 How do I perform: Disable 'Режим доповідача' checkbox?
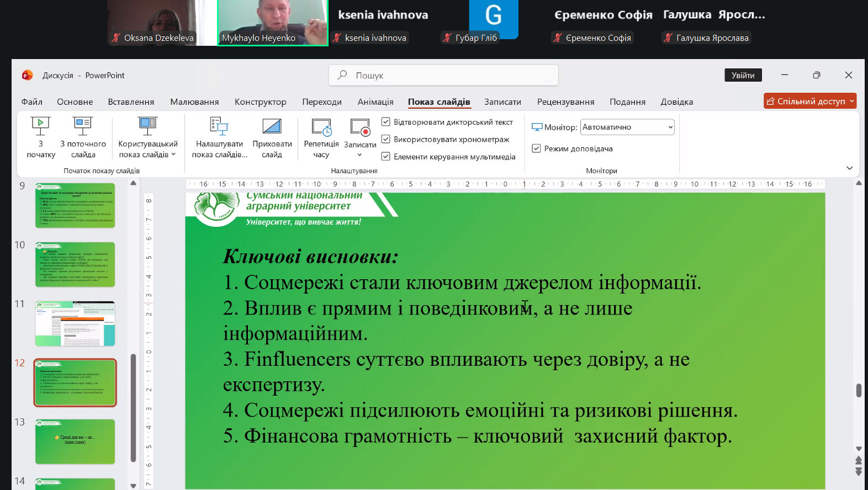coord(536,148)
